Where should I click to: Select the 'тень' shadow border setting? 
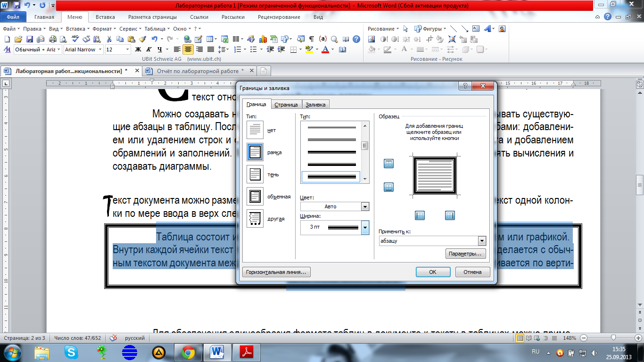pos(255,174)
